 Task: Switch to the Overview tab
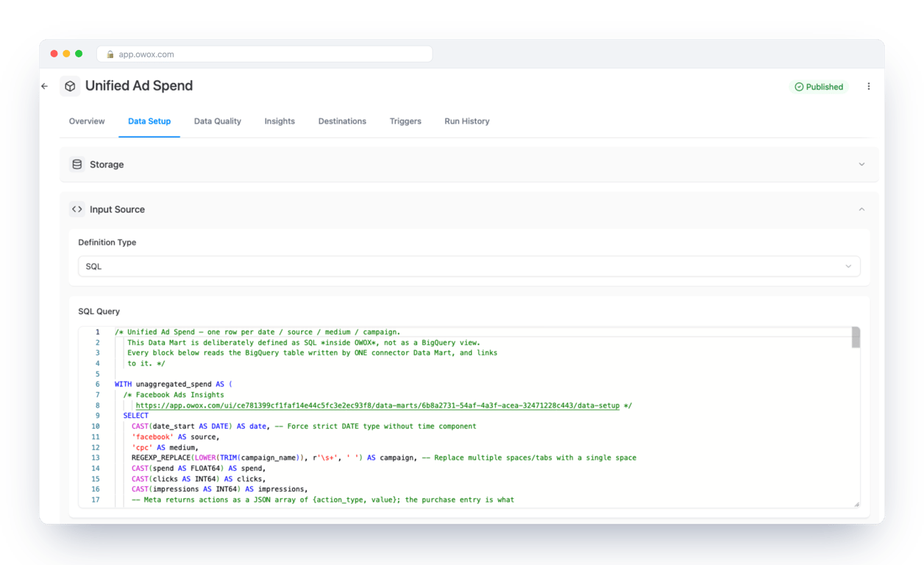pyautogui.click(x=87, y=121)
